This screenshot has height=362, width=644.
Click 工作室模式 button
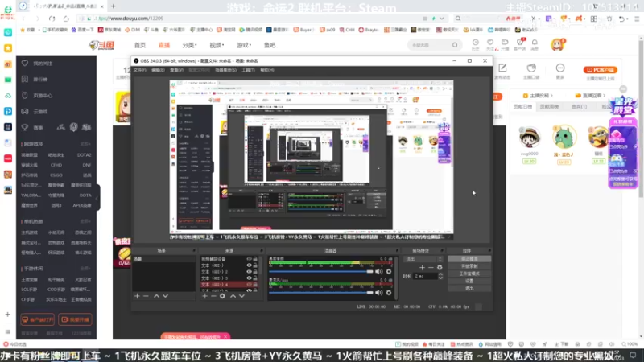point(469,274)
